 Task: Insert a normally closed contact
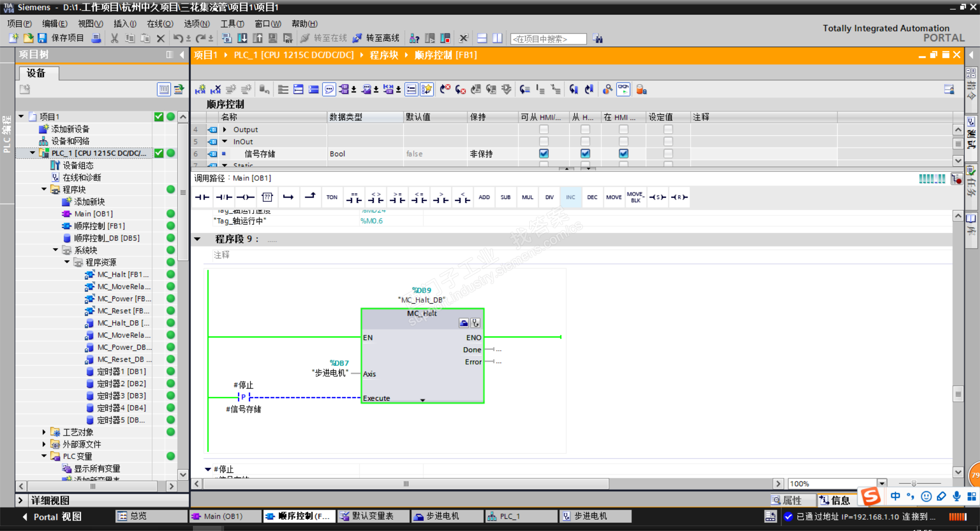point(224,197)
